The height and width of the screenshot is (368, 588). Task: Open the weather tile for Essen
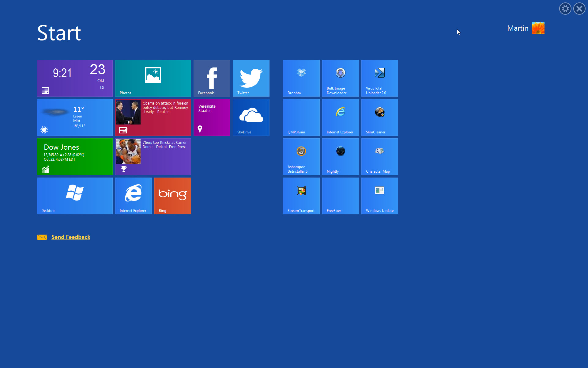point(75,117)
